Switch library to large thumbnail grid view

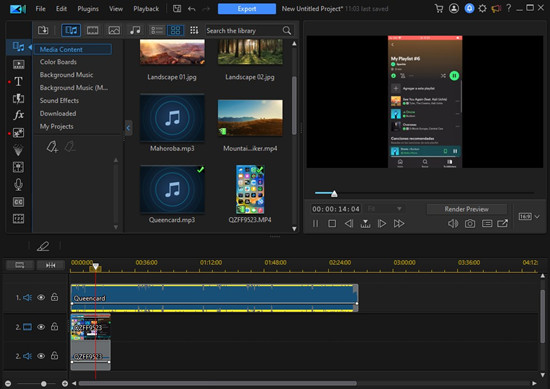[x=175, y=31]
